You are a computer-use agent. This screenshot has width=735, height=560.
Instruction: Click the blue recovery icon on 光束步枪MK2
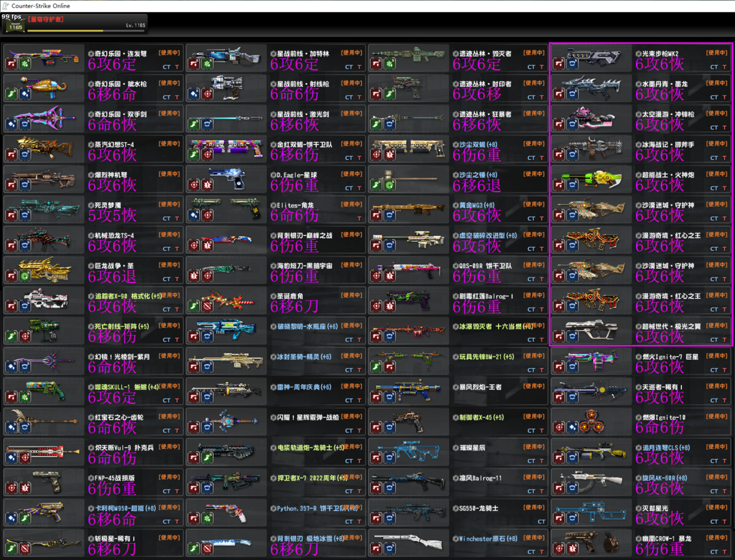572,63
